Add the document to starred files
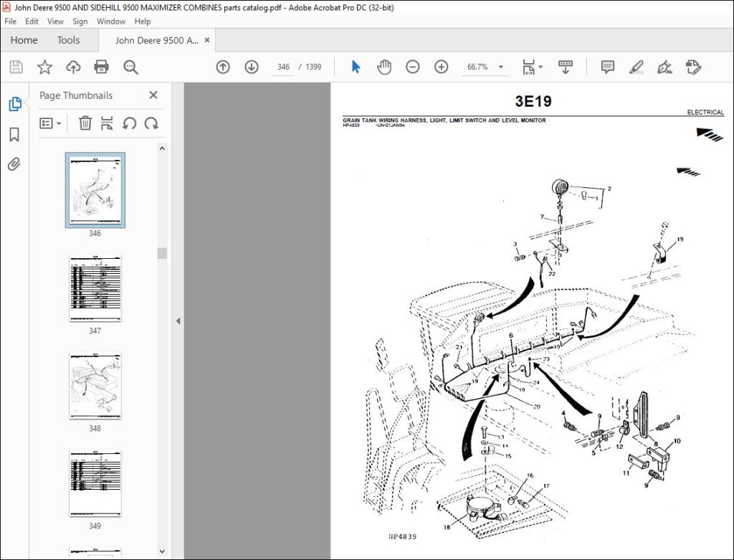734x560 pixels. 45,67
